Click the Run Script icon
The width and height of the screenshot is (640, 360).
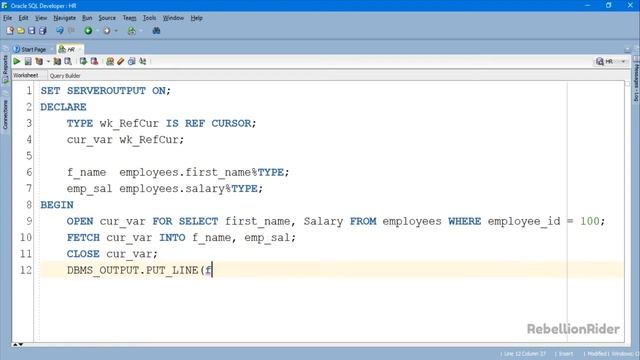28,61
